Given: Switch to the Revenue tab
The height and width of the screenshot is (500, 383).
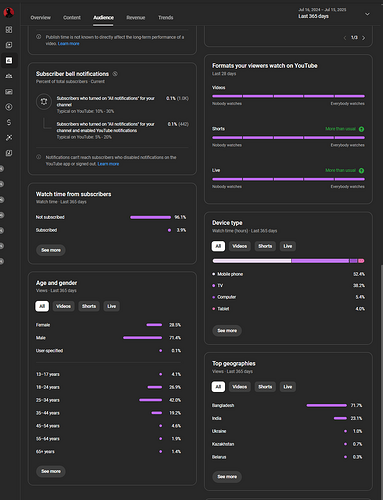Looking at the screenshot, I should click(136, 18).
